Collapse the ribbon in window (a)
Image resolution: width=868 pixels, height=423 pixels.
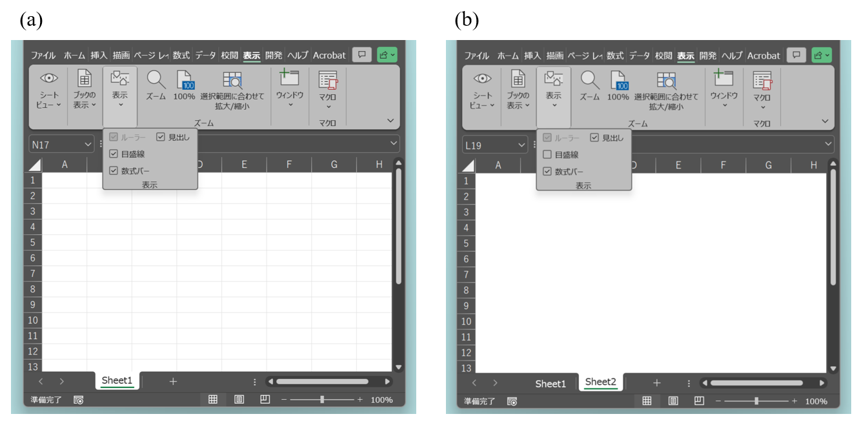tap(390, 120)
